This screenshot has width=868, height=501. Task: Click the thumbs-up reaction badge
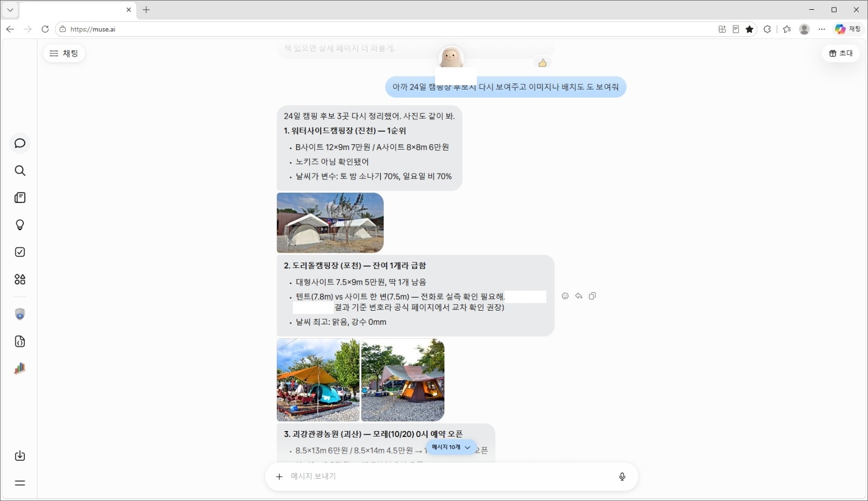542,63
